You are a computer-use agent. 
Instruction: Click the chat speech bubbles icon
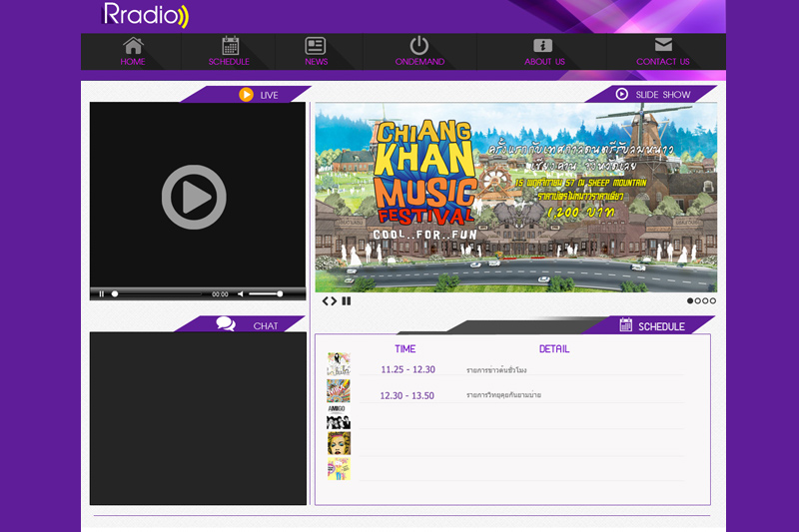click(x=226, y=323)
